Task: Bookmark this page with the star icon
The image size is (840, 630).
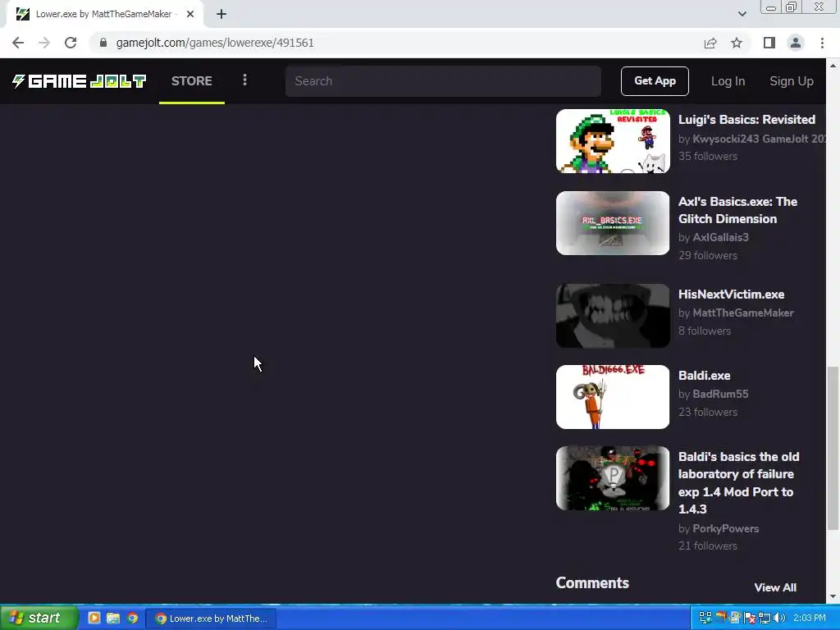Action: [x=737, y=43]
